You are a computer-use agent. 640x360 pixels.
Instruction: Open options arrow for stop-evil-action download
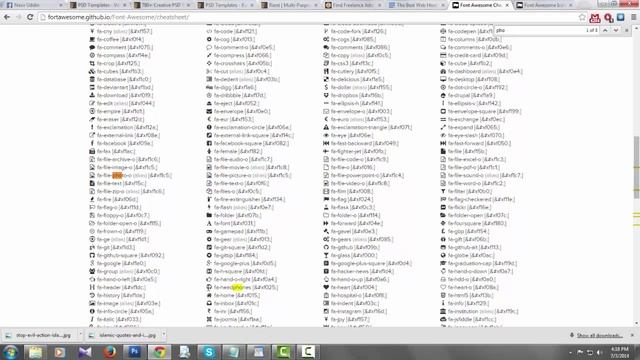(x=80, y=335)
